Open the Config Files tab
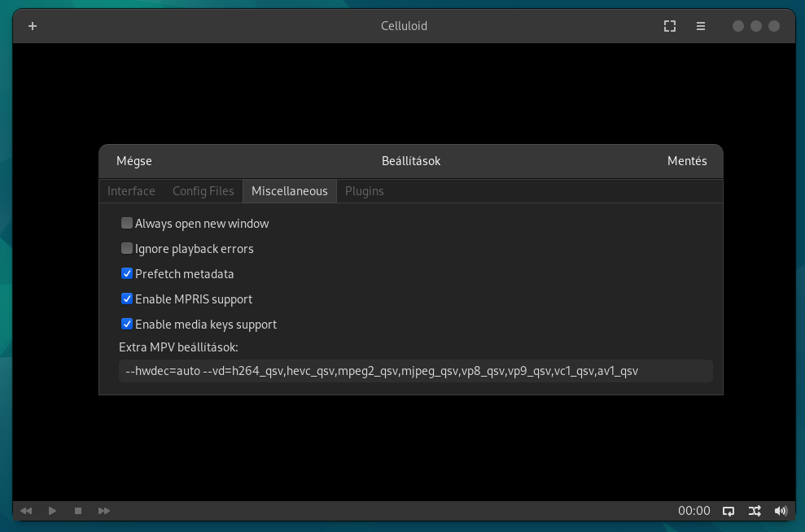The image size is (805, 532). (203, 191)
